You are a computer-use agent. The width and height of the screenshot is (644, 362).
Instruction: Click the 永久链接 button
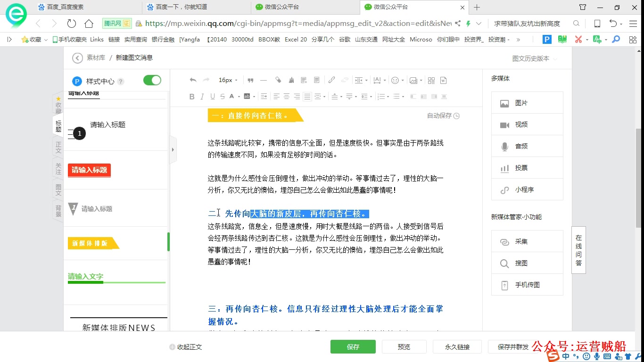[457, 347]
